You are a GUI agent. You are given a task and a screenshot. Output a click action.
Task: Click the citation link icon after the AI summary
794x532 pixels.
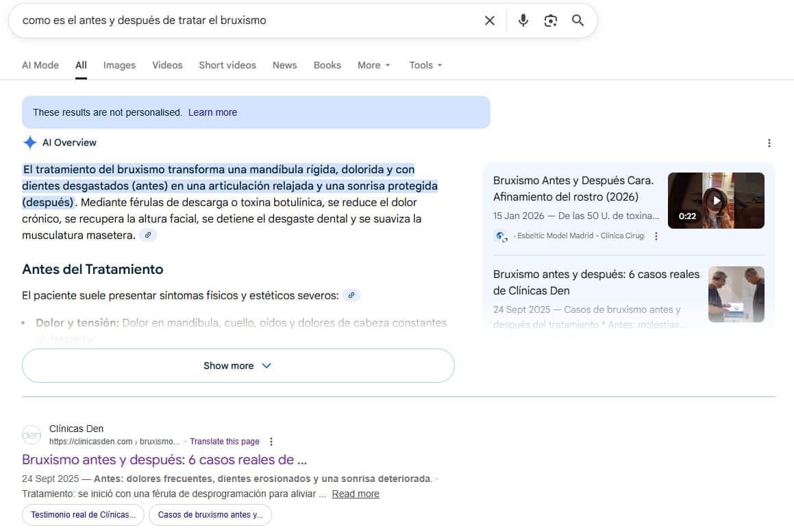pos(148,234)
